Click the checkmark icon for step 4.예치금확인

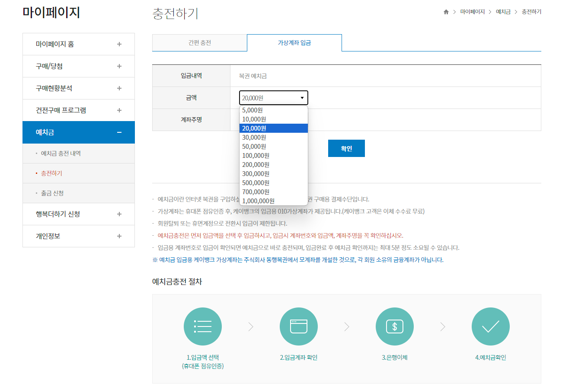(490, 326)
